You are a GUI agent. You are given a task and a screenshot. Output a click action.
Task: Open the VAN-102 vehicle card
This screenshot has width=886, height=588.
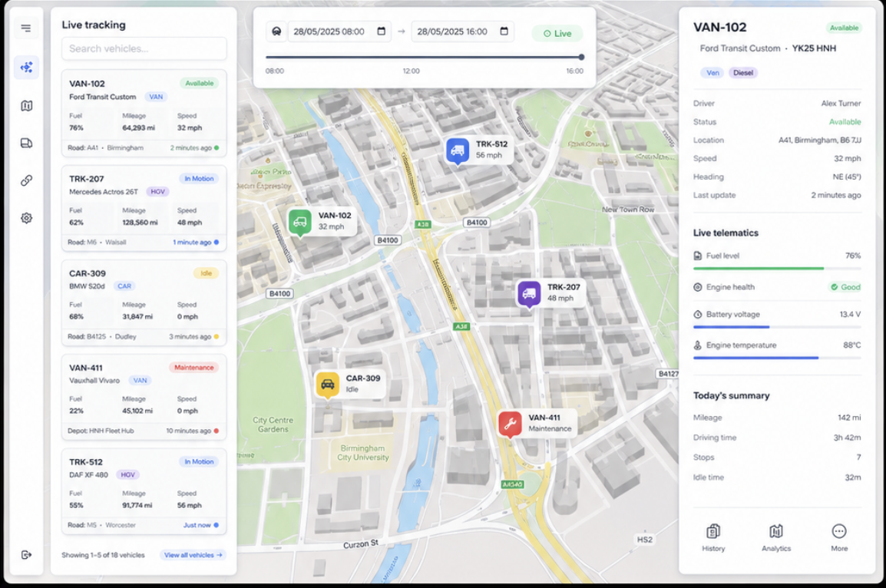coord(144,114)
